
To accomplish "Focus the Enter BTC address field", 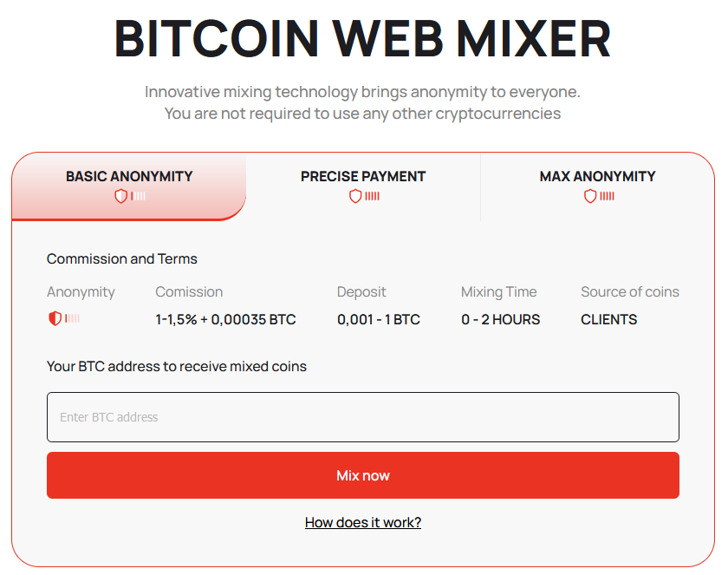I will point(363,417).
